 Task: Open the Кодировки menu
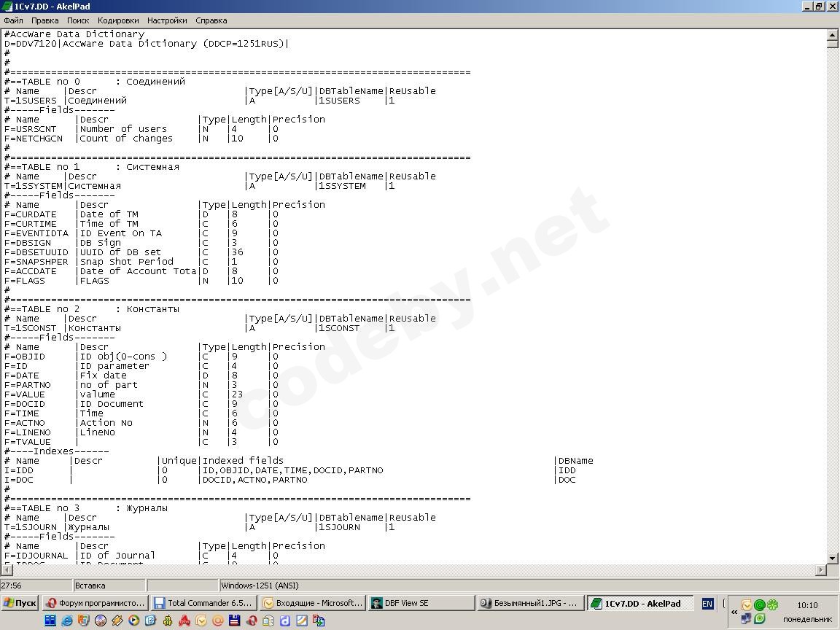[x=118, y=20]
